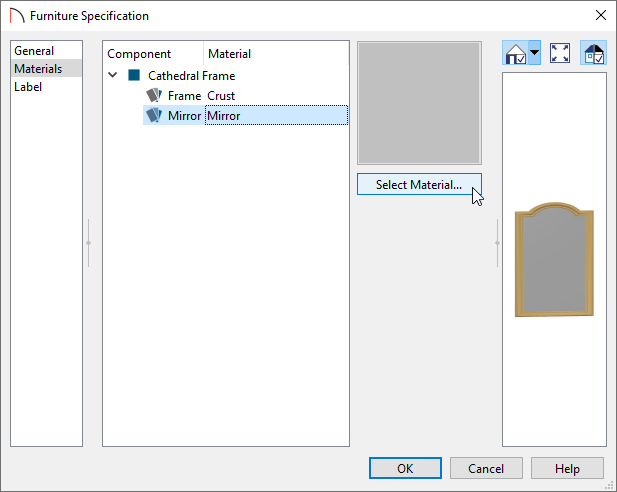617x492 pixels.
Task: Click the left panel splitter handle
Action: pos(89,243)
